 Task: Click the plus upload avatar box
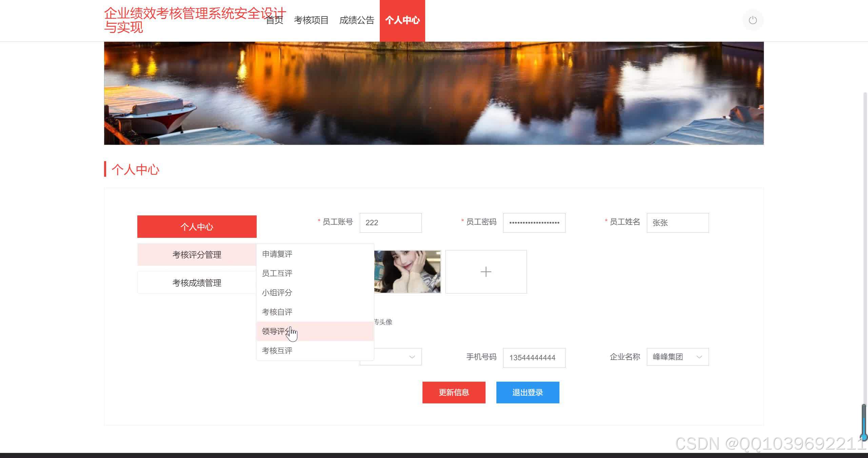pyautogui.click(x=486, y=272)
